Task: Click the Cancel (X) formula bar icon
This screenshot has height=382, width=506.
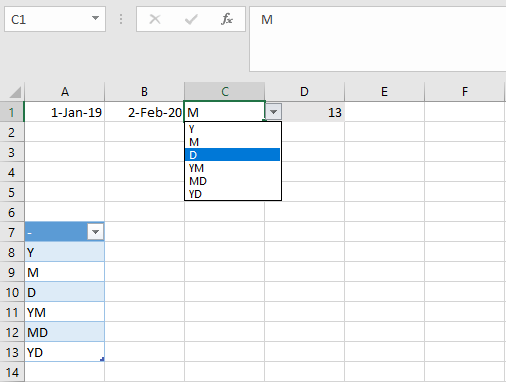Action: point(155,19)
